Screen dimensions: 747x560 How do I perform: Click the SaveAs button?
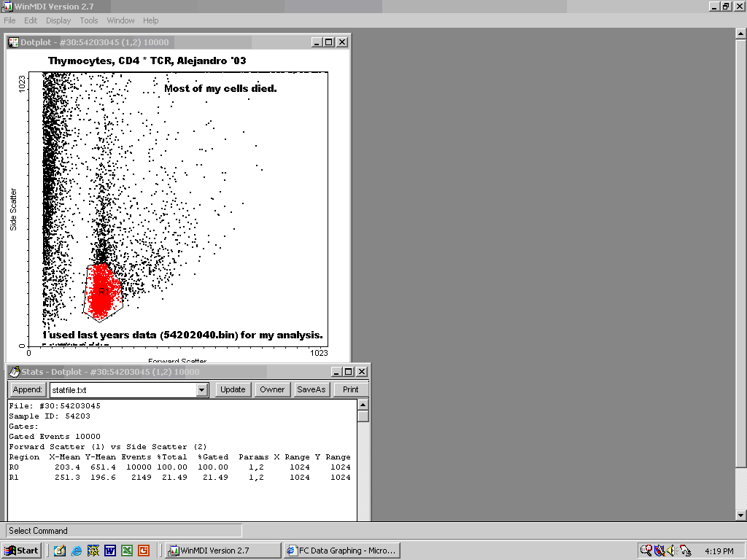[311, 389]
